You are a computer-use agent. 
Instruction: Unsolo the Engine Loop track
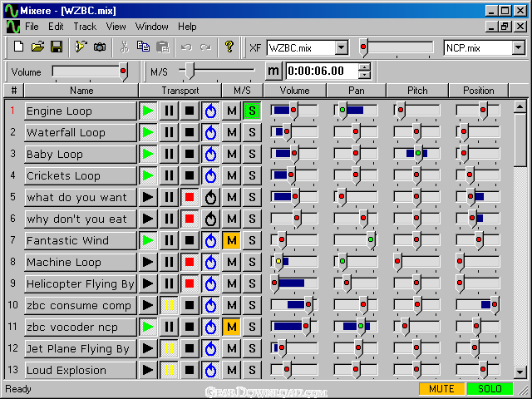(252, 111)
